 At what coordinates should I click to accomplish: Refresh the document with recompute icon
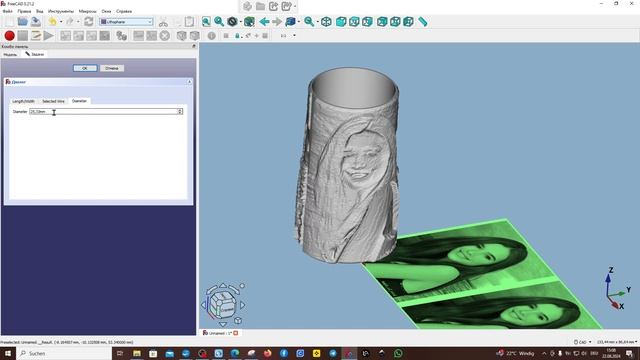point(89,22)
